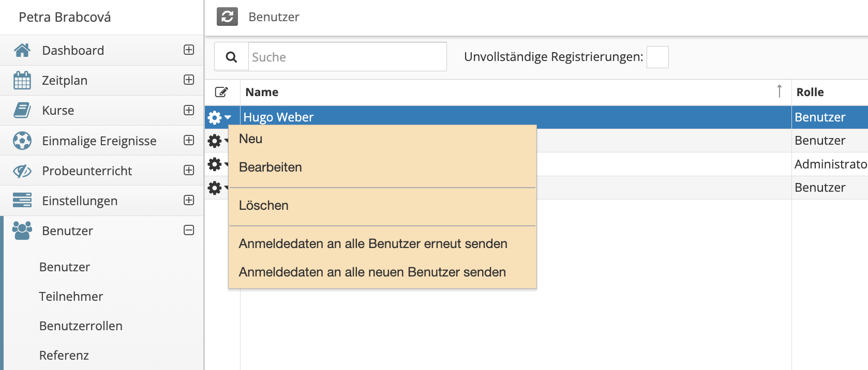Click the magnifier search icon
Image resolution: width=868 pixels, height=370 pixels.
[x=231, y=57]
